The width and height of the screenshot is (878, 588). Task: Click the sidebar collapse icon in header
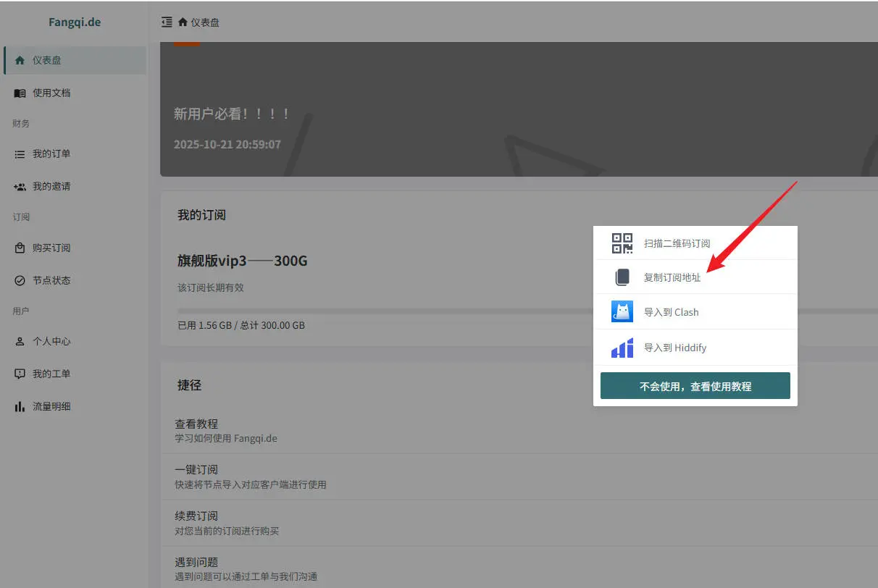167,22
